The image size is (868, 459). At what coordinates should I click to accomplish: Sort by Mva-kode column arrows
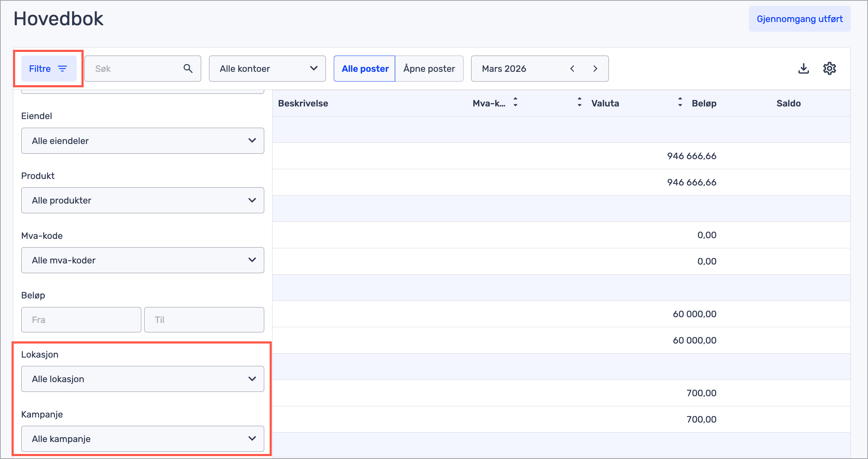click(x=515, y=102)
